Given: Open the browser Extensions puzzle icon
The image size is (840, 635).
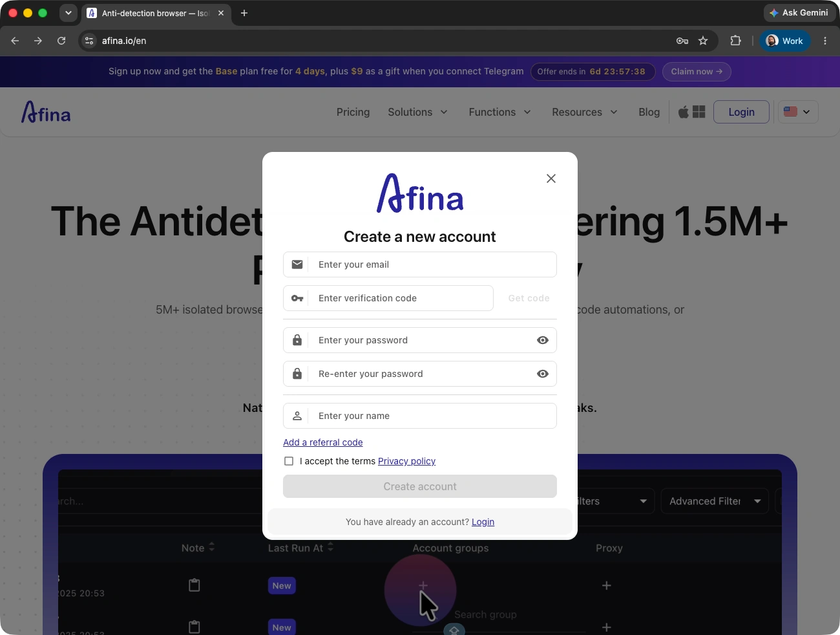Looking at the screenshot, I should pos(735,41).
